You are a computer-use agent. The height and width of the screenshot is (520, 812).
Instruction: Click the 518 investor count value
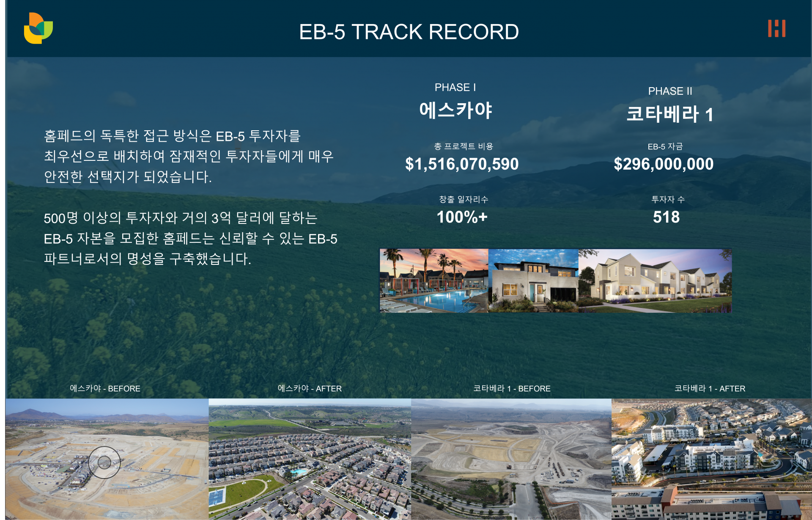666,217
